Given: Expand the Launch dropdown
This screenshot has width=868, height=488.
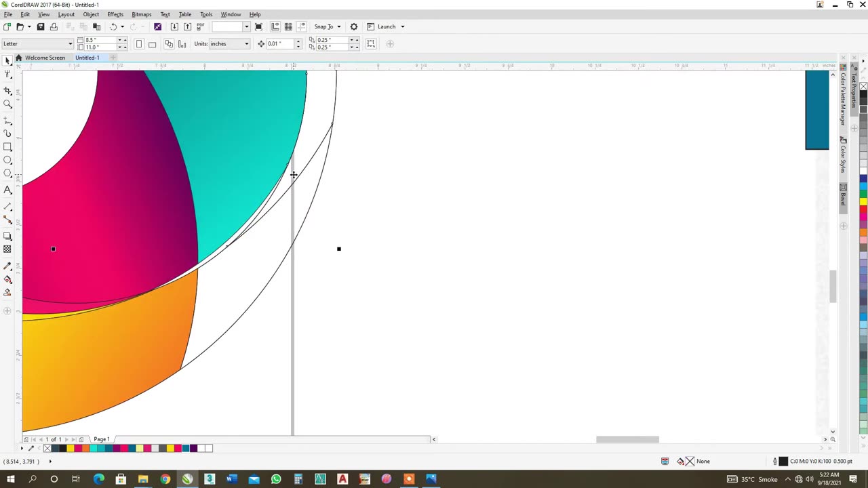Looking at the screenshot, I should pos(402,27).
